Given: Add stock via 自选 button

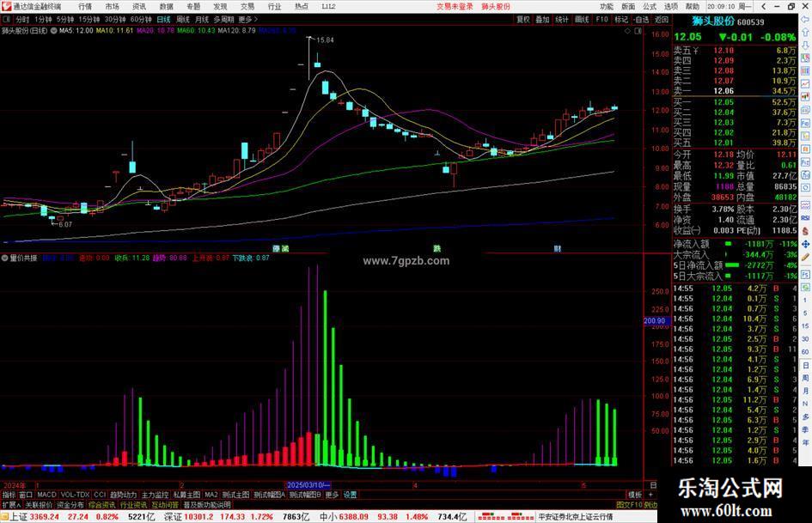Looking at the screenshot, I should [641, 19].
